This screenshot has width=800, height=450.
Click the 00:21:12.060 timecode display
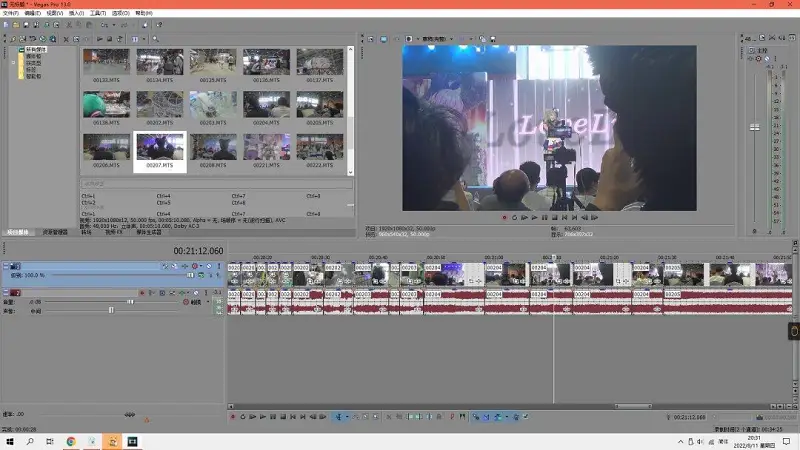198,251
